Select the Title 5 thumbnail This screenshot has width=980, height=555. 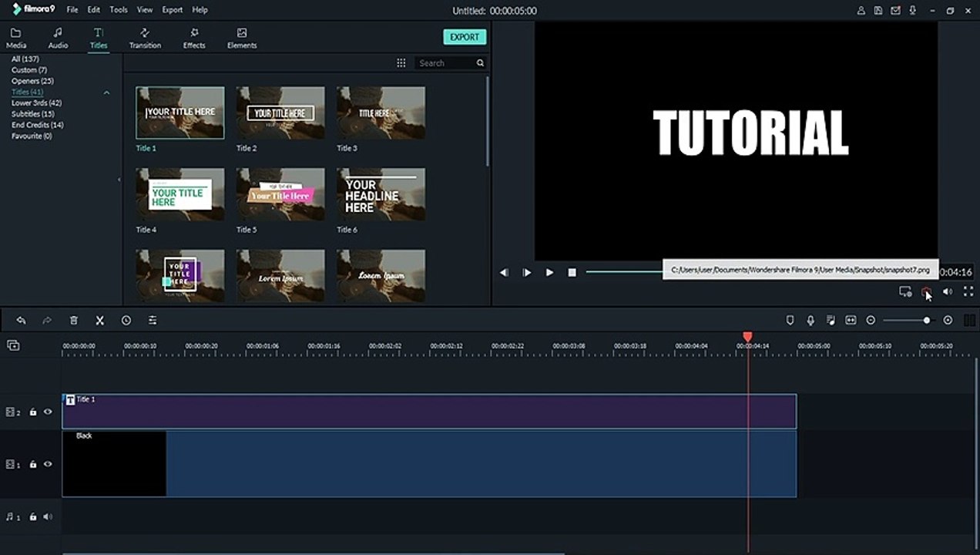click(x=280, y=194)
